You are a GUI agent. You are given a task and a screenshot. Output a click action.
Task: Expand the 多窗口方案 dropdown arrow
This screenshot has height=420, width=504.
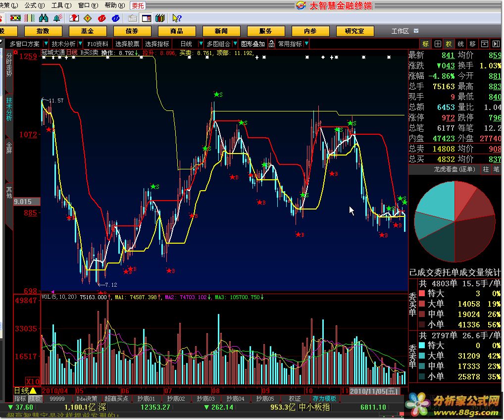tap(46, 44)
